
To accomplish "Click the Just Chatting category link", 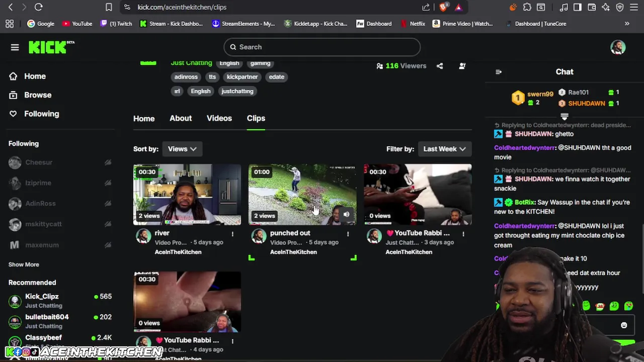I will (x=191, y=63).
